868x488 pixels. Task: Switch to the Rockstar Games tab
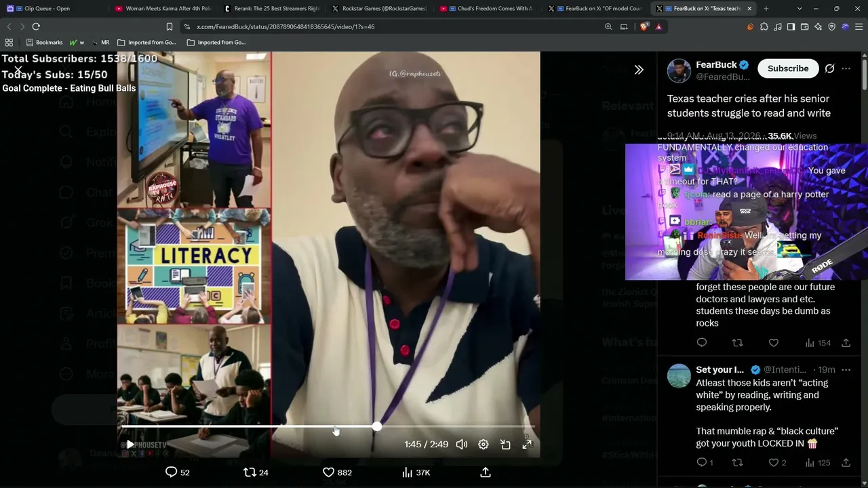click(380, 9)
